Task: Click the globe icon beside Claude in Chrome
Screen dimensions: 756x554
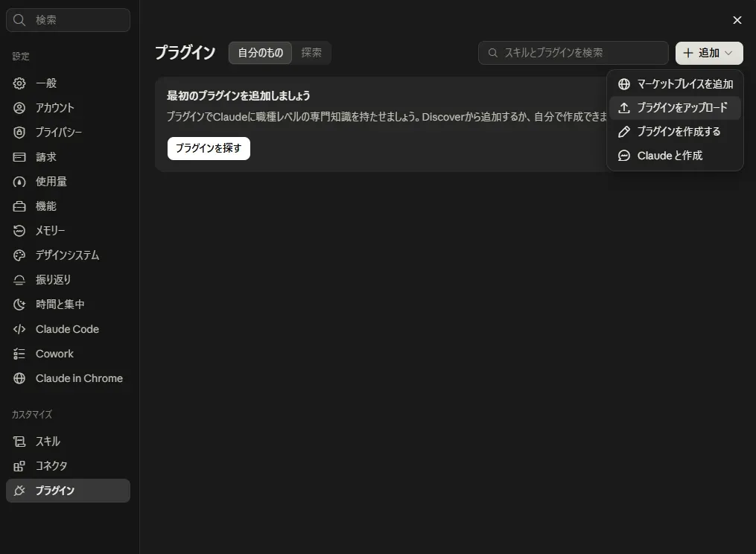Action: 19,378
